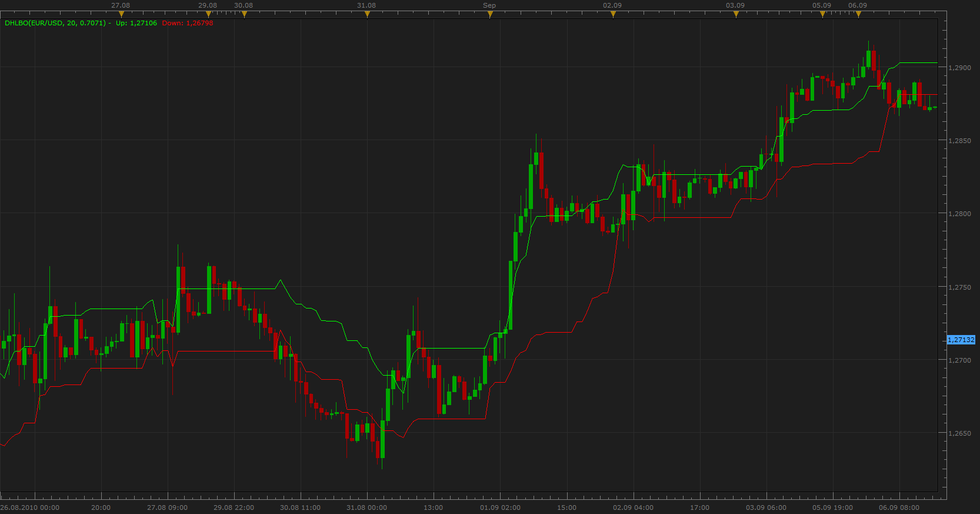The width and height of the screenshot is (980, 514).
Task: Click the 1,2850 price axis label
Action: (960, 141)
